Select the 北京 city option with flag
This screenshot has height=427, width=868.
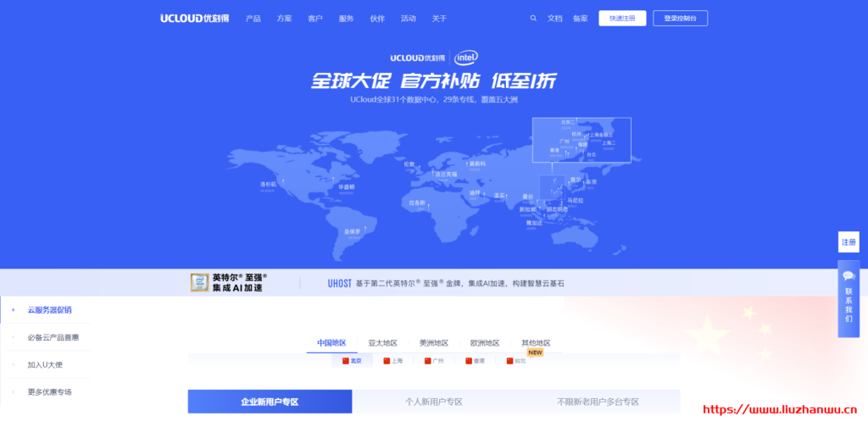(352, 361)
